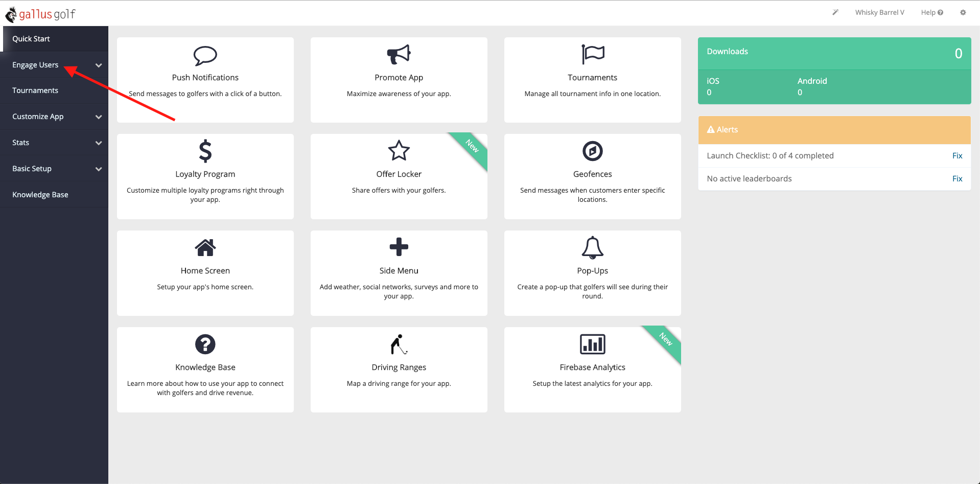Click the Help question mark icon
Screen dimensions: 980x484
coord(940,13)
